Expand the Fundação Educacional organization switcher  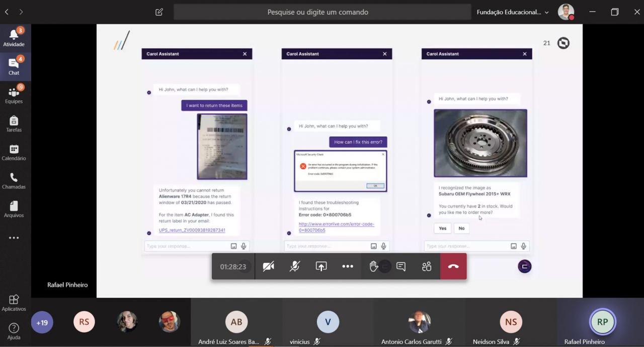click(x=513, y=12)
